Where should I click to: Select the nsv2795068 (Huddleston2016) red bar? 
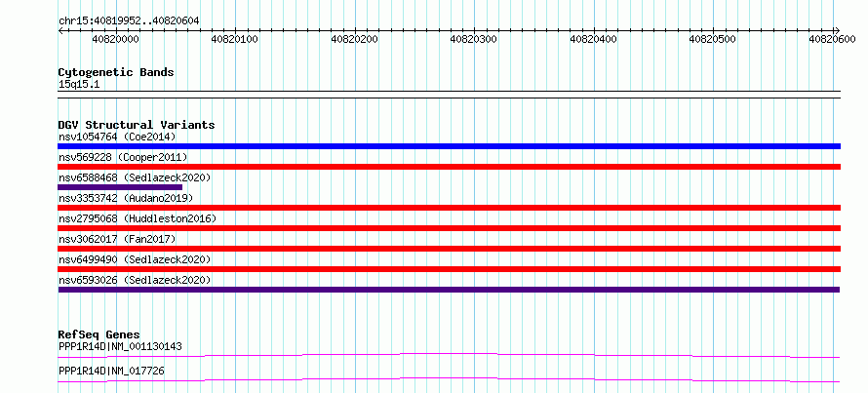click(x=449, y=228)
